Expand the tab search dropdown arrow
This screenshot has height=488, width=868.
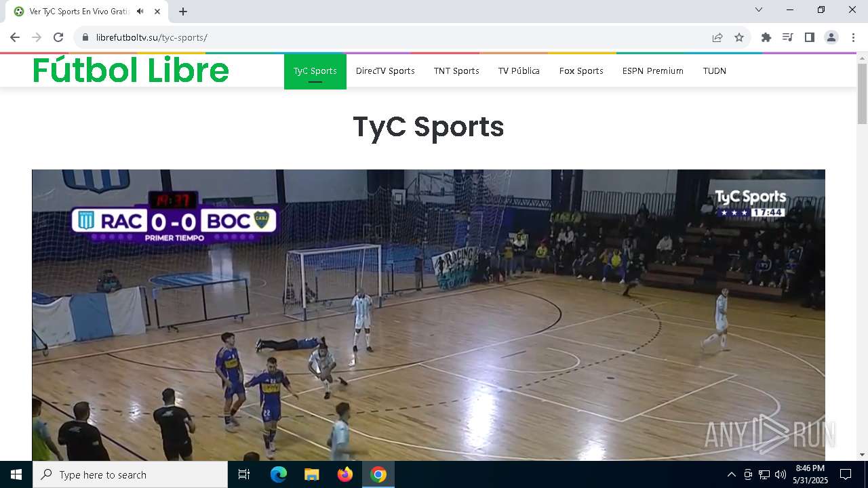[x=759, y=9]
